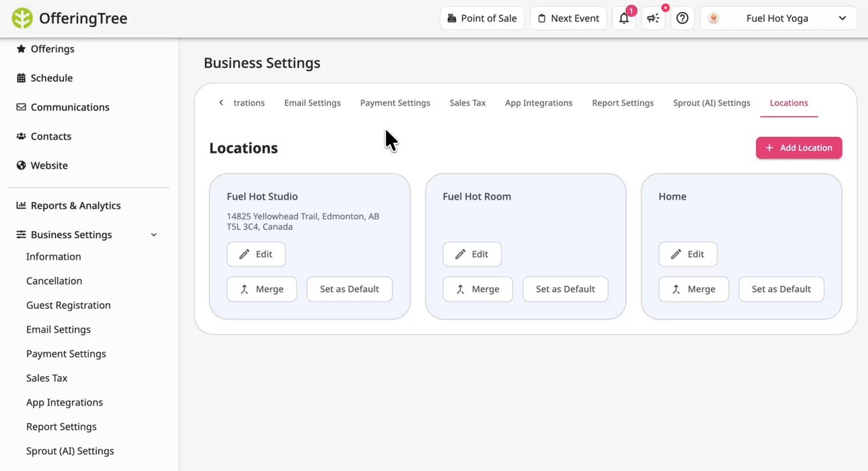Open the help question mark icon
Viewport: 868px width, 471px height.
coord(682,18)
